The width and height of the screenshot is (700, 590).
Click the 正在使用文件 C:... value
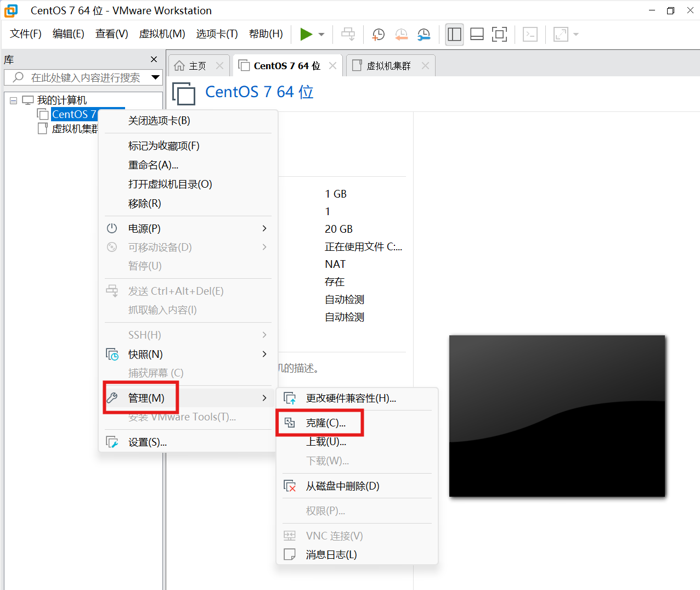click(363, 247)
